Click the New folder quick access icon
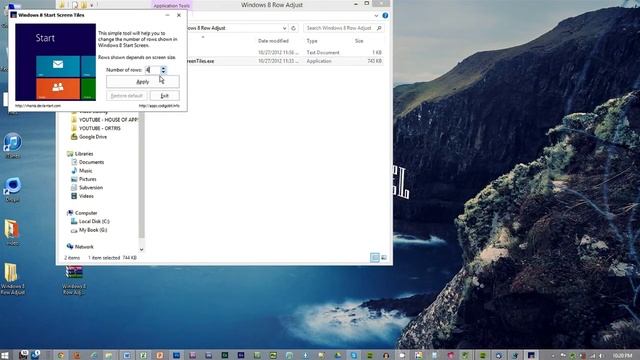 84,5
